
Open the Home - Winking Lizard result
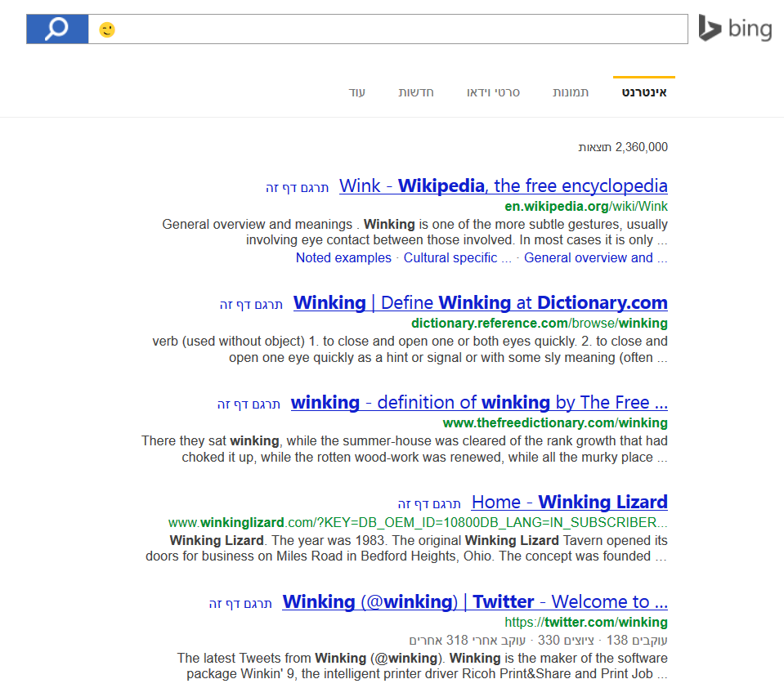[x=569, y=502]
